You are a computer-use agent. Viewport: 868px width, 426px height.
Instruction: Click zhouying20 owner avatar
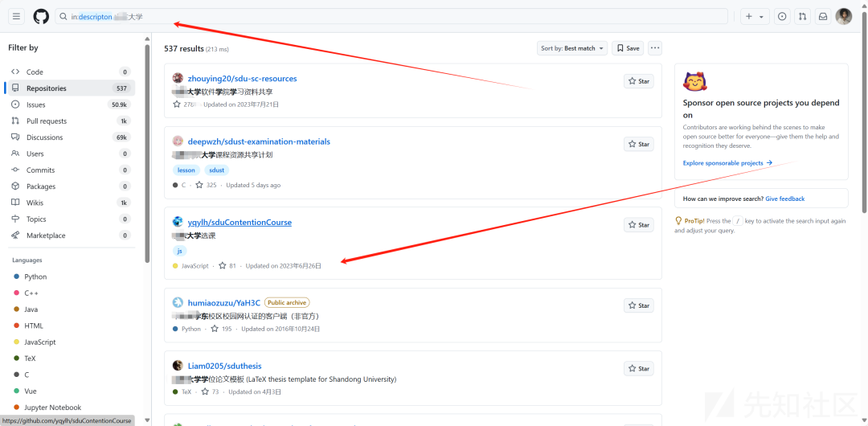tap(178, 78)
